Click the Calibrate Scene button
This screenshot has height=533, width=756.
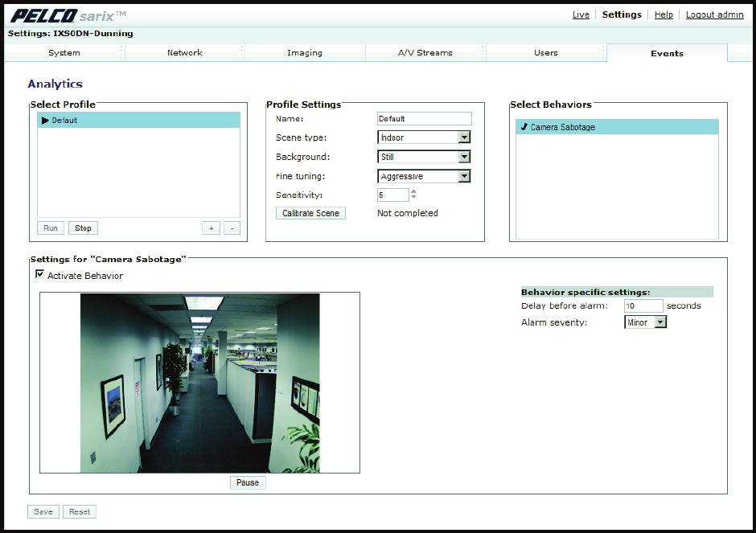pyautogui.click(x=310, y=213)
